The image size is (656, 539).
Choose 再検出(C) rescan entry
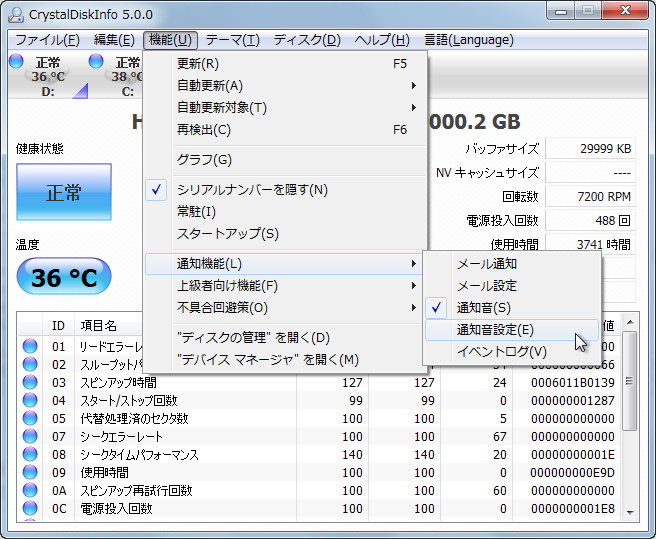point(285,130)
